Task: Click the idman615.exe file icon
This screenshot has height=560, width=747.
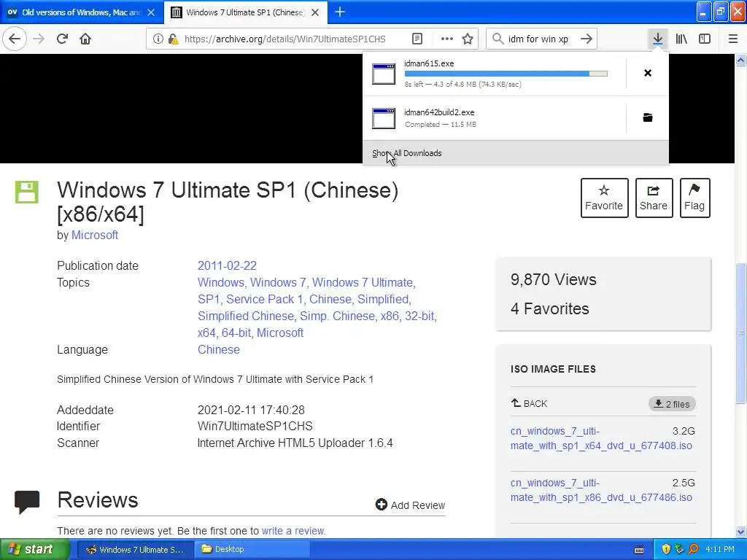Action: (x=384, y=74)
